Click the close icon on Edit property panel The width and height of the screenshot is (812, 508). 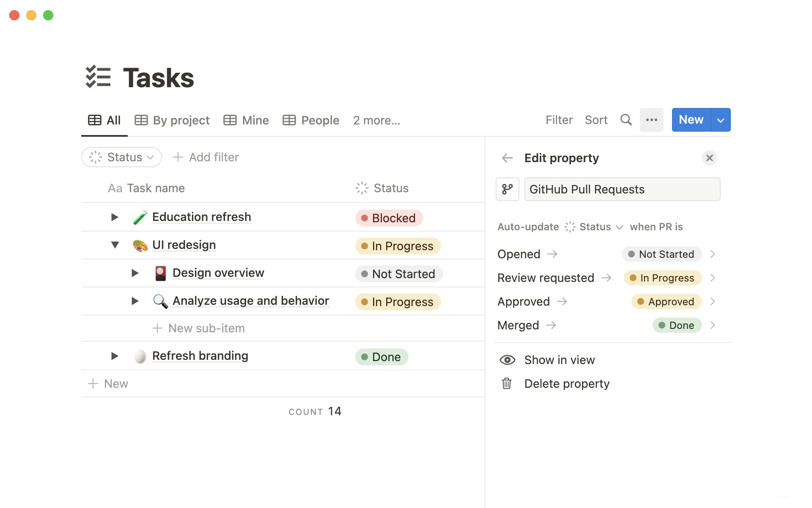pyautogui.click(x=709, y=158)
